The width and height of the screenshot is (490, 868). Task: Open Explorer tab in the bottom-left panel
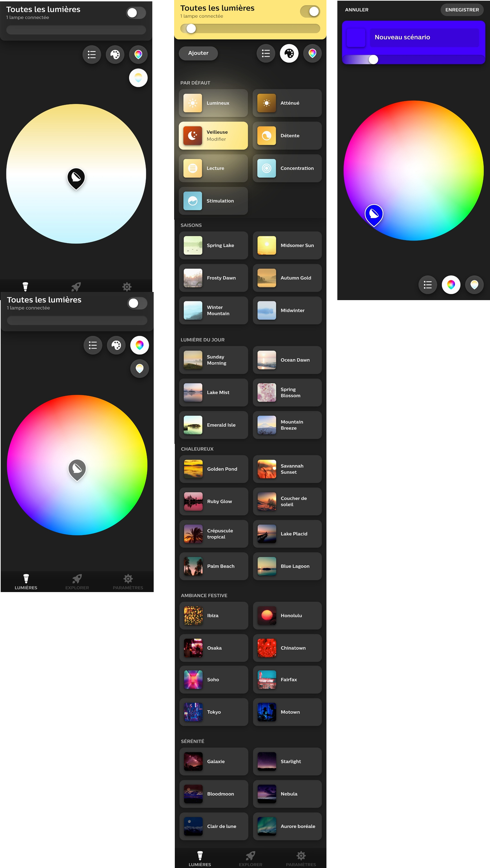click(x=77, y=582)
